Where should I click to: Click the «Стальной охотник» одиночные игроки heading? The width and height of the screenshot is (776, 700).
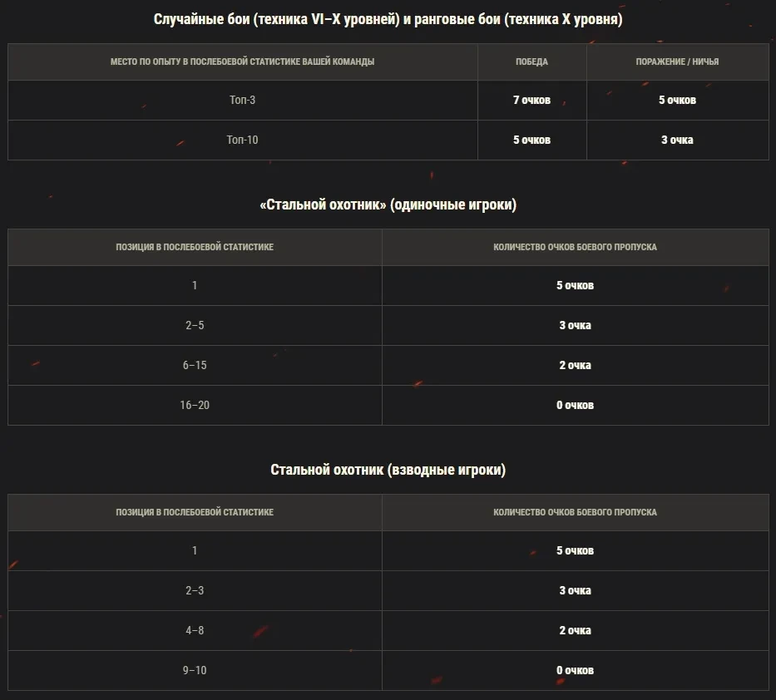coord(388,205)
